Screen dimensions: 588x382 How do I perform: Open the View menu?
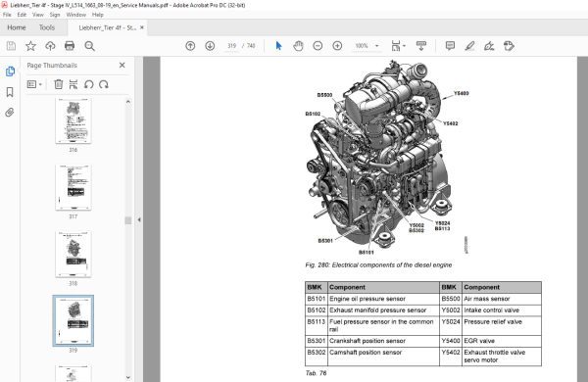tap(38, 15)
